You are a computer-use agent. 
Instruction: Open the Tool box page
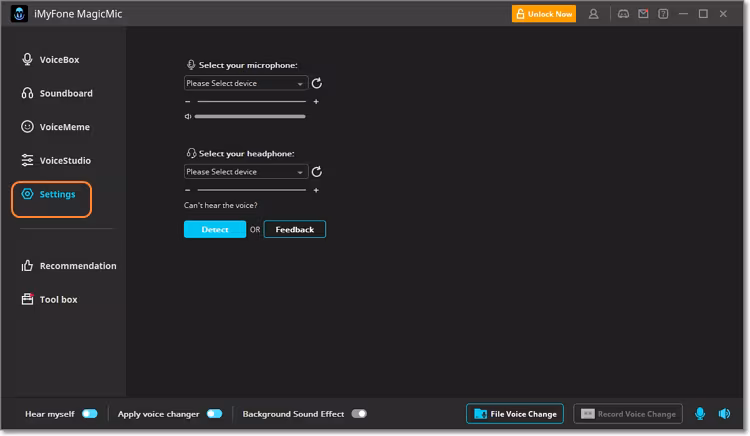[x=49, y=299]
